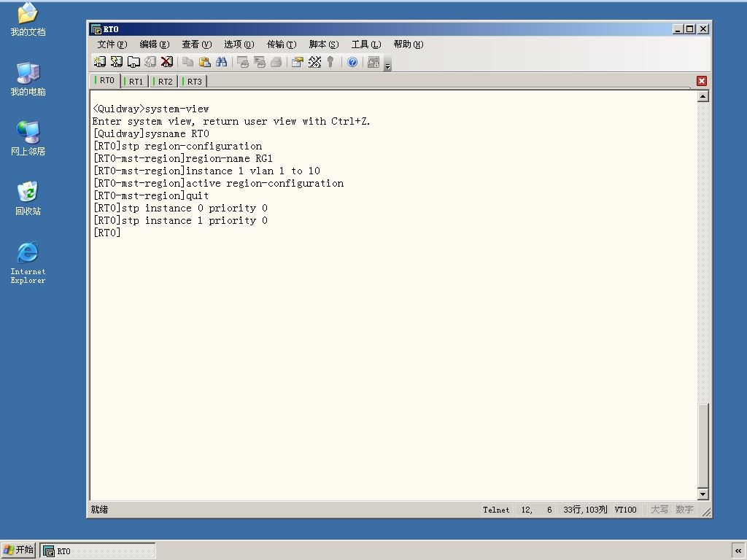Open the 我的电脑 desktop icon
Screen dimensions: 747x560
[x=28, y=79]
